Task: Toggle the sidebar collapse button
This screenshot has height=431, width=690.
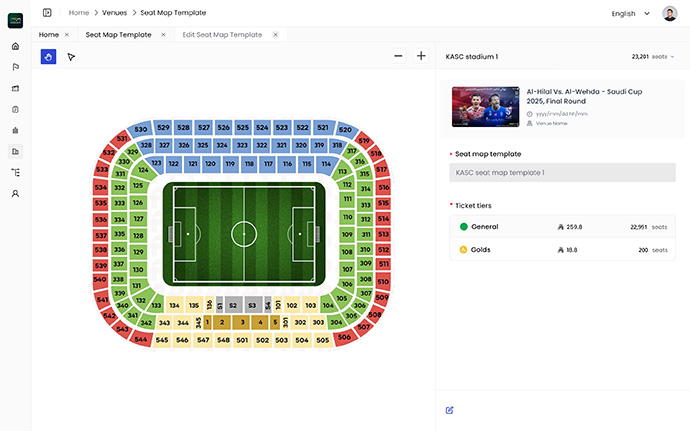Action: [x=46, y=13]
